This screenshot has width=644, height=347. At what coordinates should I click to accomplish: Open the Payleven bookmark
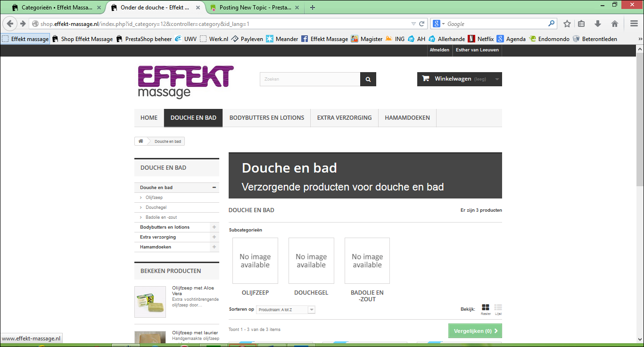[247, 39]
